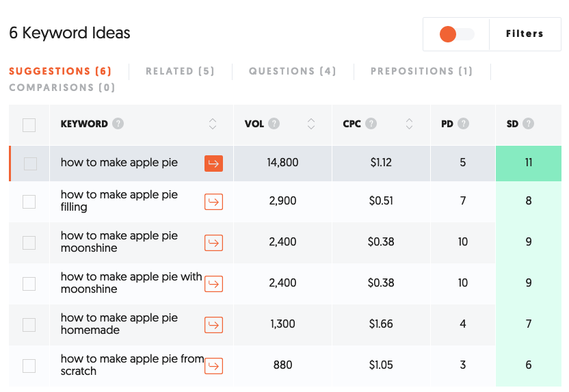Open the Filters button
The image size is (569, 392).
point(525,34)
